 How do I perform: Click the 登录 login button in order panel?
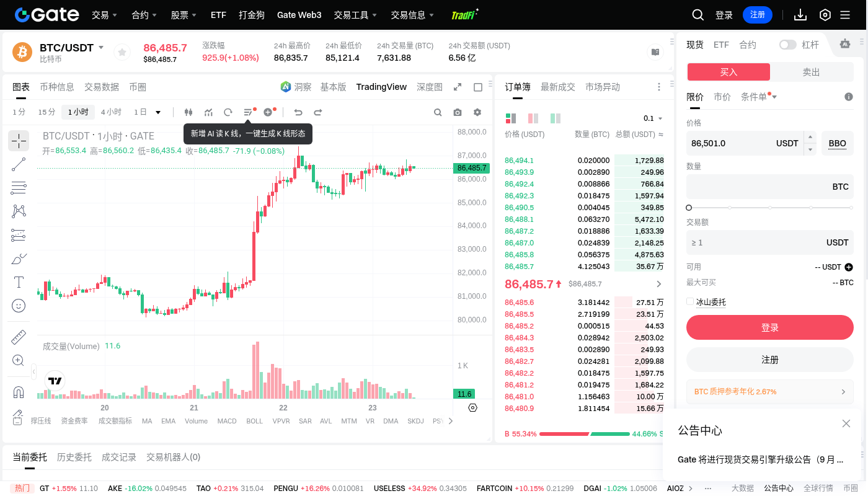pos(770,327)
